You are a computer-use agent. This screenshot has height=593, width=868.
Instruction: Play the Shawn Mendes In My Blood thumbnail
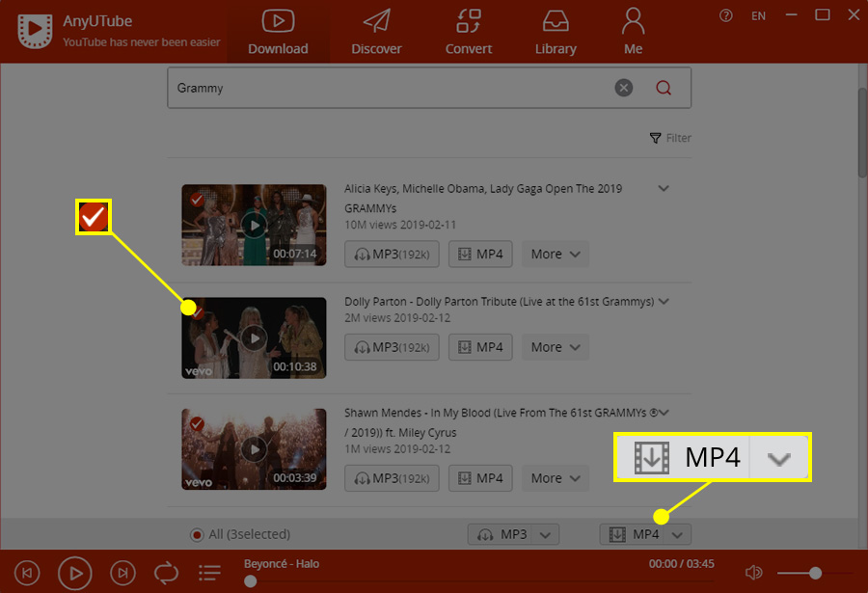coord(254,449)
